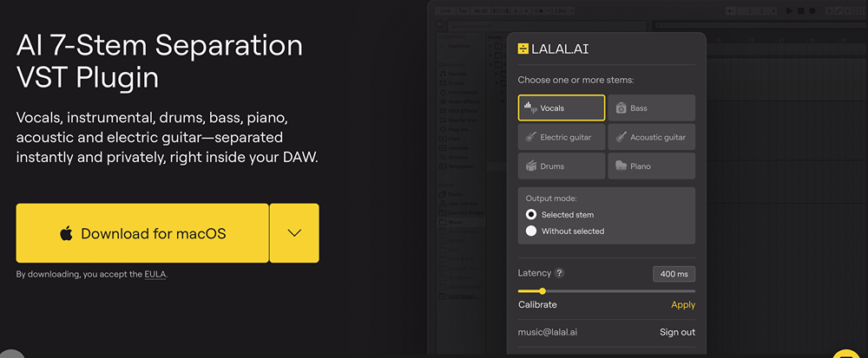Open User Library in the DAW browser Places
Screen dimensions: 868x358
click(458, 204)
